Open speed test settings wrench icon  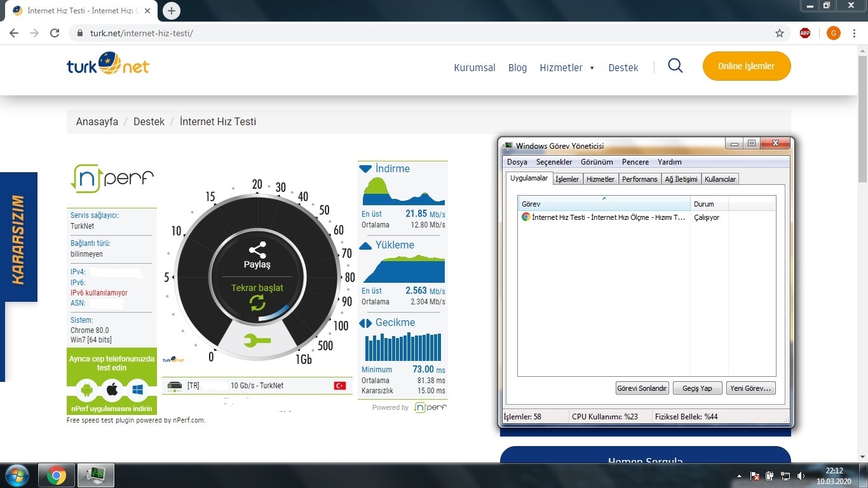(x=257, y=341)
